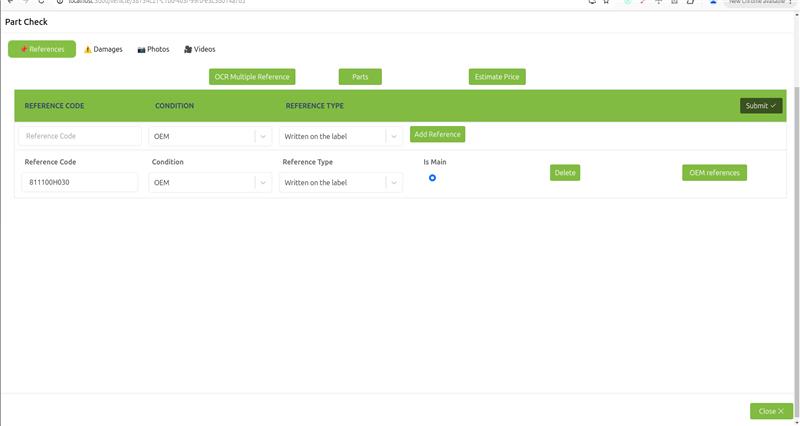Switch to the Videos tab
The width and height of the screenshot is (800, 426).
coord(199,49)
